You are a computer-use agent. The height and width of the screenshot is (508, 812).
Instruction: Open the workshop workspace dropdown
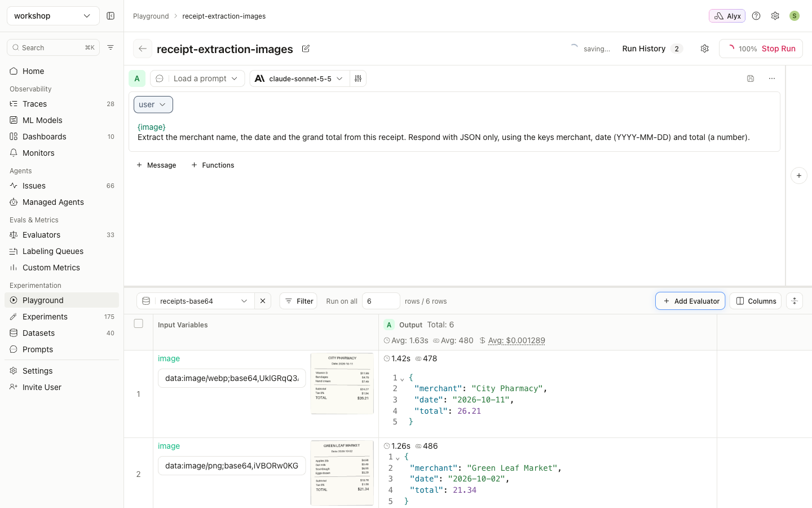[x=53, y=16]
